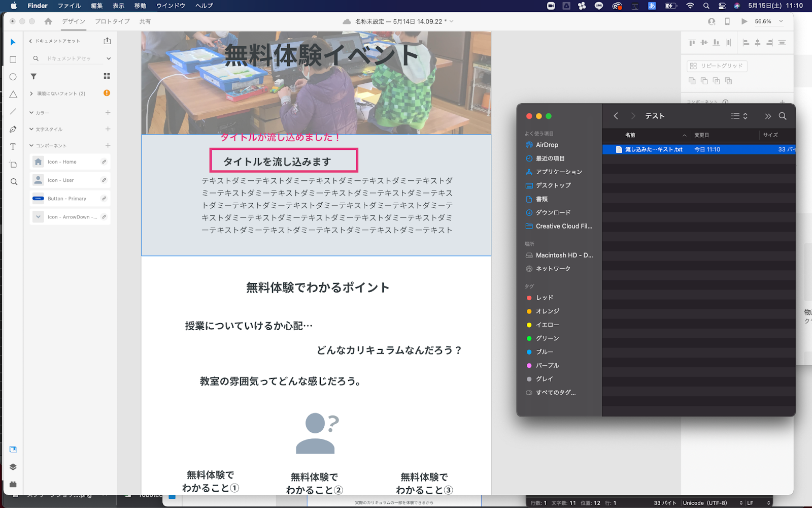Open the ウインドウ menu
812x508 pixels.
[x=171, y=6]
